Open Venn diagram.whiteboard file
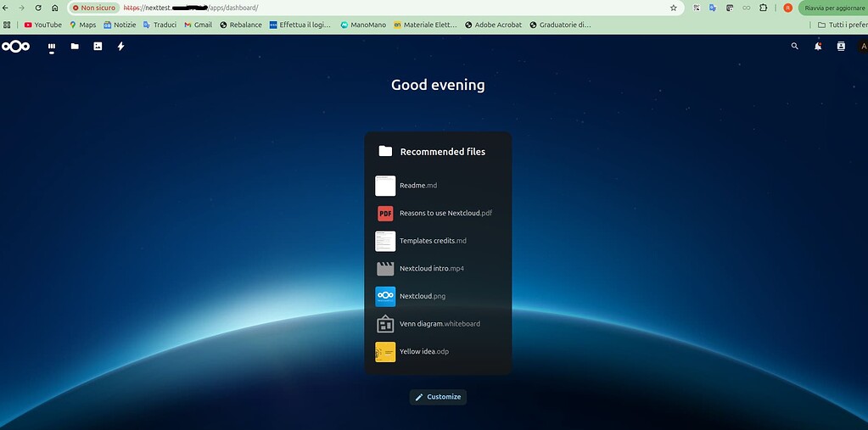Screen dimensions: 868x430 (x=440, y=324)
